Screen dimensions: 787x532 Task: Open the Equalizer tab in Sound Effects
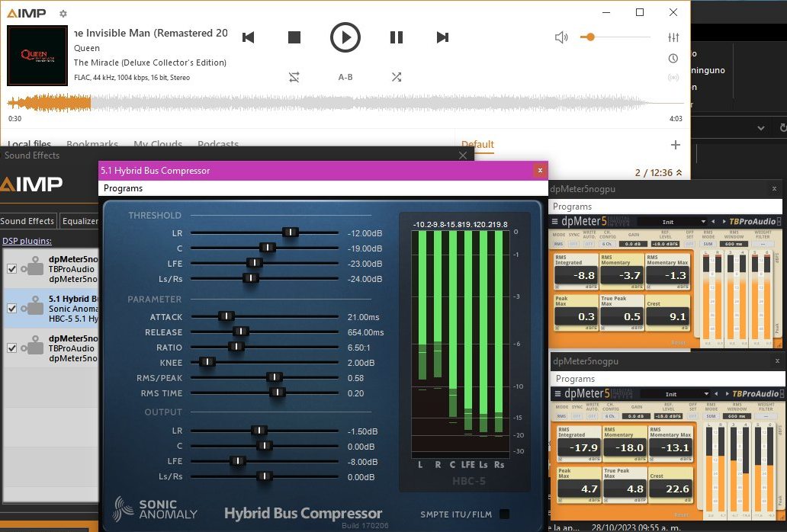coord(80,221)
